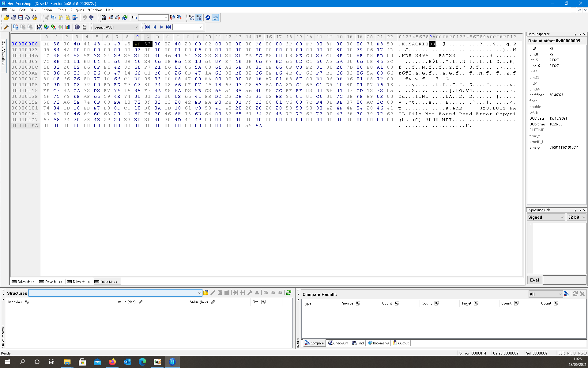Toggle hex display on Source column
Image resolution: width=588 pixels, height=368 pixels.
click(x=358, y=303)
